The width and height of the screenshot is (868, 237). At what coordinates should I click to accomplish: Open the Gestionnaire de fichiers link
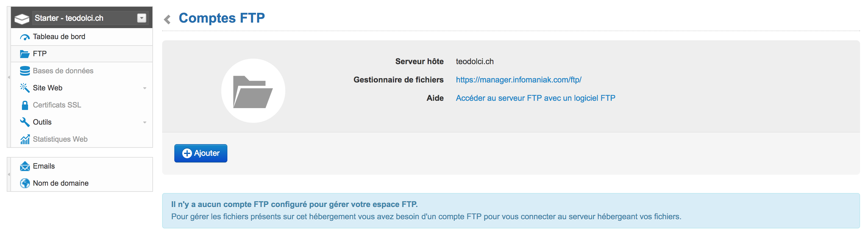click(x=519, y=80)
